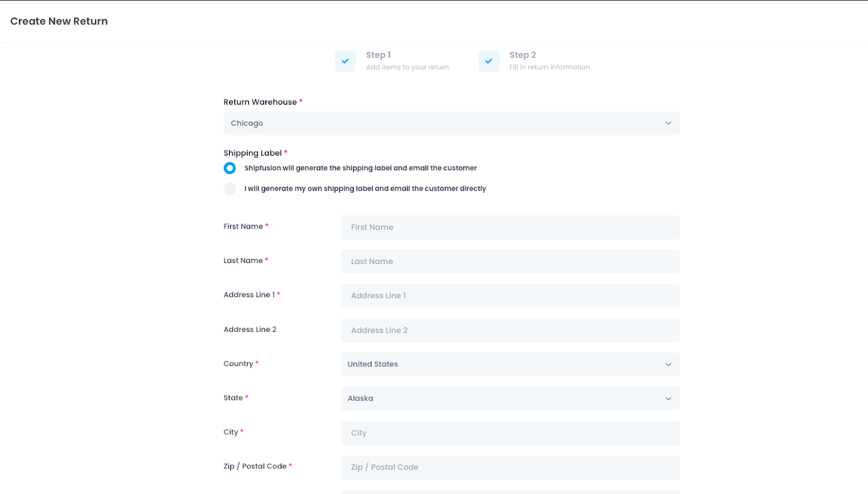Click the Last Name field label
868x494 pixels.
243,260
